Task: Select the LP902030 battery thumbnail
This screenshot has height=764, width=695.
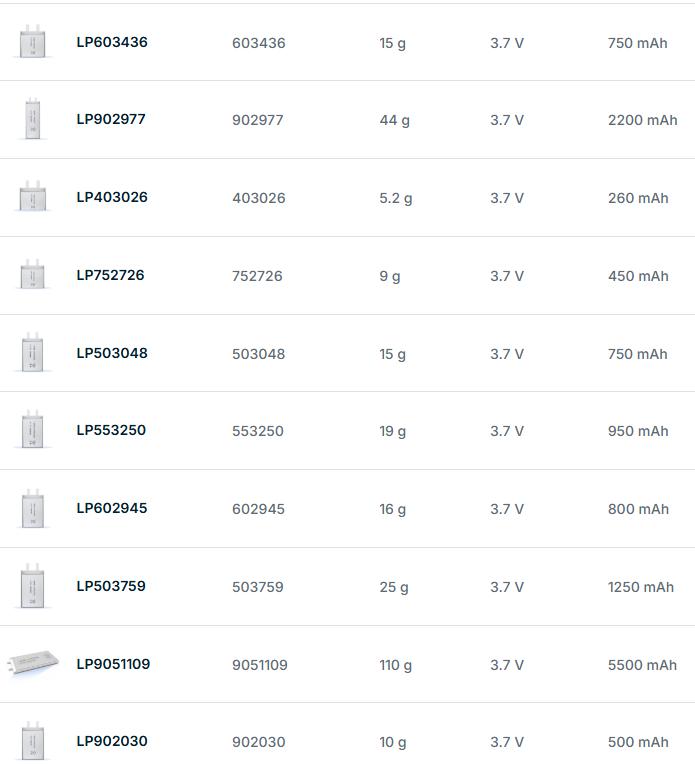Action: coord(32,741)
